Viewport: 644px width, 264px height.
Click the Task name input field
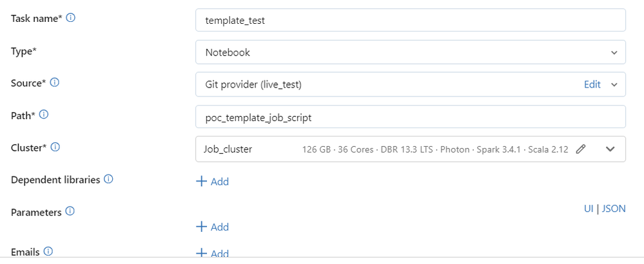(x=410, y=20)
